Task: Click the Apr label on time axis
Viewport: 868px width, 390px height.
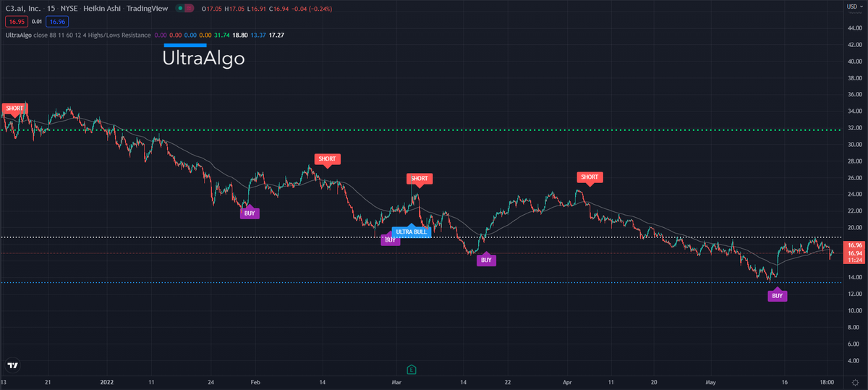Action: coord(568,381)
